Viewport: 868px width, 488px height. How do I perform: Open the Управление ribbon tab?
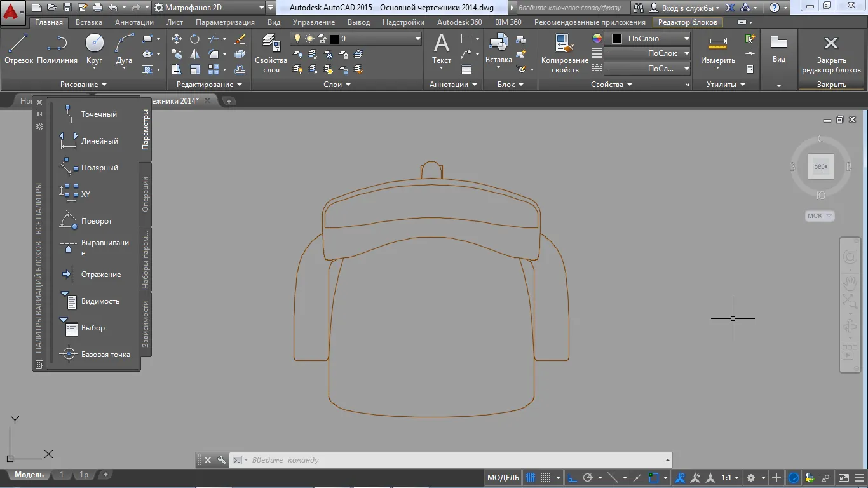tap(314, 22)
